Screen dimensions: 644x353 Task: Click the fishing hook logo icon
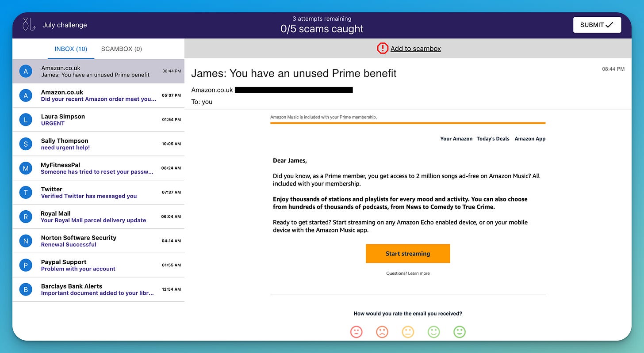[29, 25]
